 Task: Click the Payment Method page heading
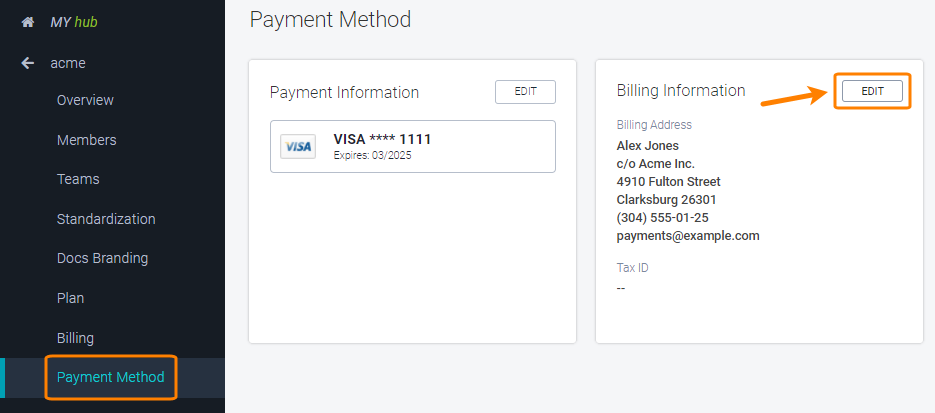[330, 20]
